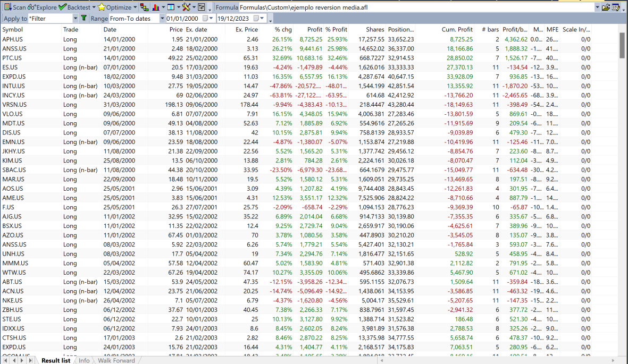Edit the formula with the editor icon

[x=616, y=7]
